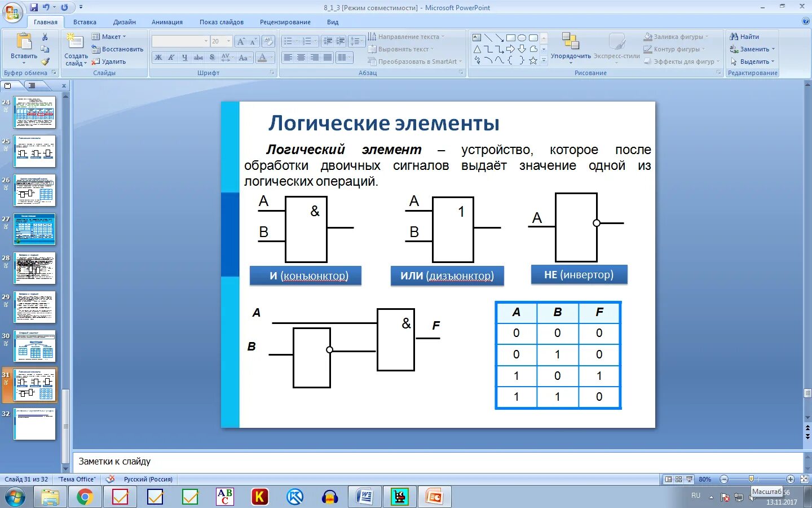This screenshot has width=812, height=508.
Task: Choose the right arrow block shape
Action: pos(511,49)
